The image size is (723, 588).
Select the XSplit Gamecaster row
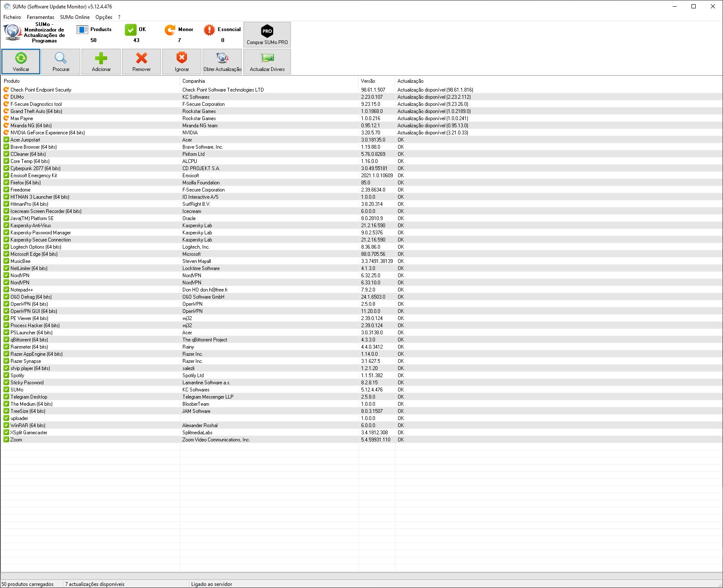361,433
